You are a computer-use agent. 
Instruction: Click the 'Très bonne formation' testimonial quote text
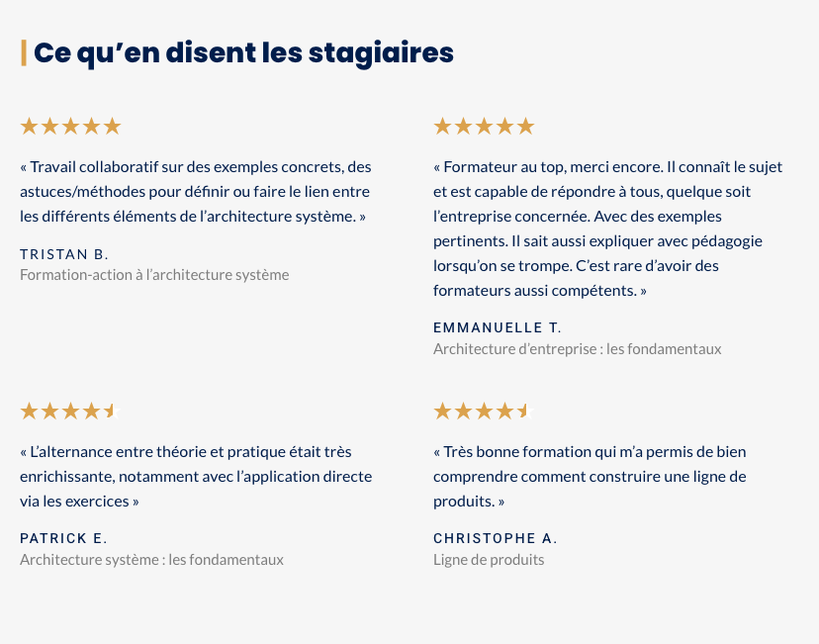pyautogui.click(x=590, y=476)
